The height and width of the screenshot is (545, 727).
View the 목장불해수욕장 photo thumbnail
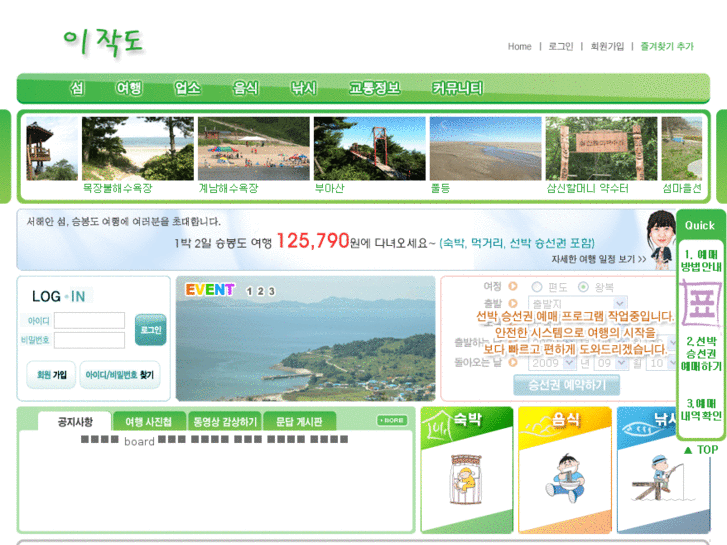click(x=138, y=148)
